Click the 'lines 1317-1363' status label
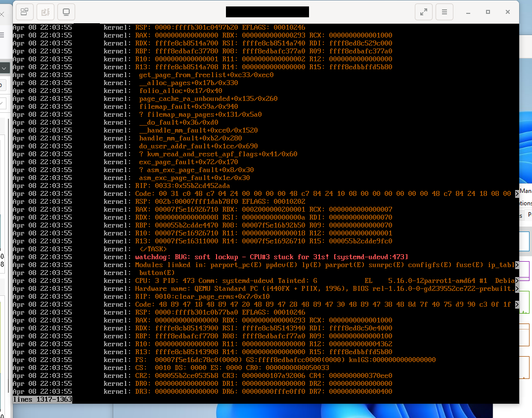532x418 pixels. 42,399
